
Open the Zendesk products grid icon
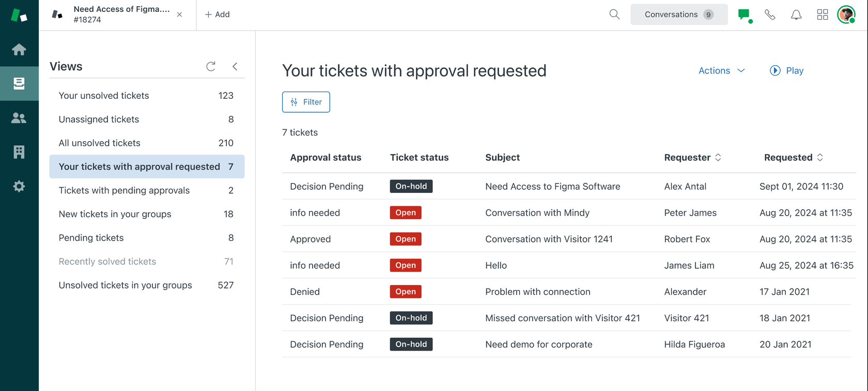[823, 14]
